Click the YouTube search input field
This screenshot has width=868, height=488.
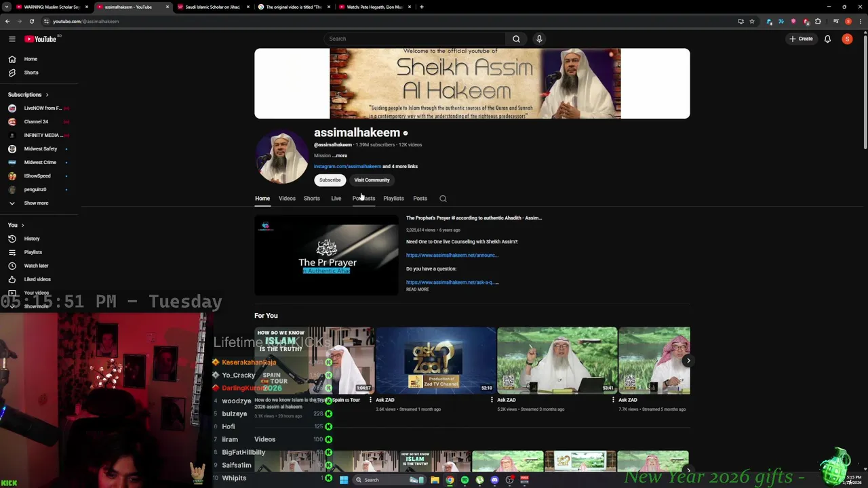click(414, 39)
